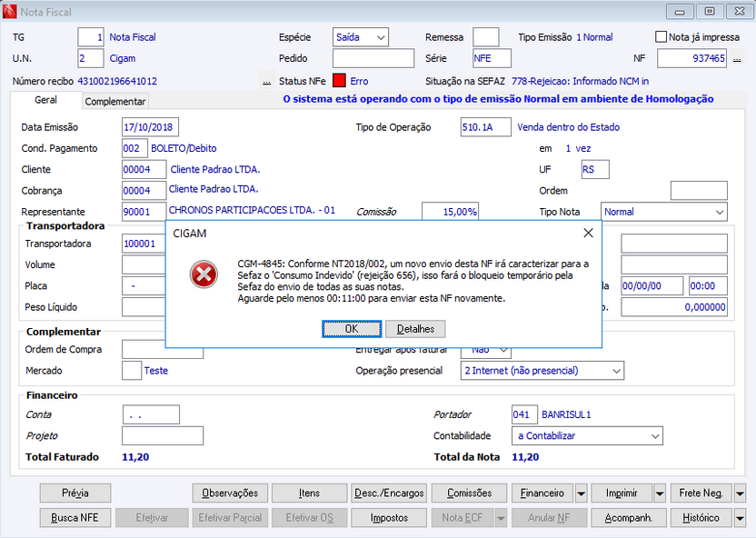The image size is (756, 538).
Task: Click the TG input field
Action: 91,37
